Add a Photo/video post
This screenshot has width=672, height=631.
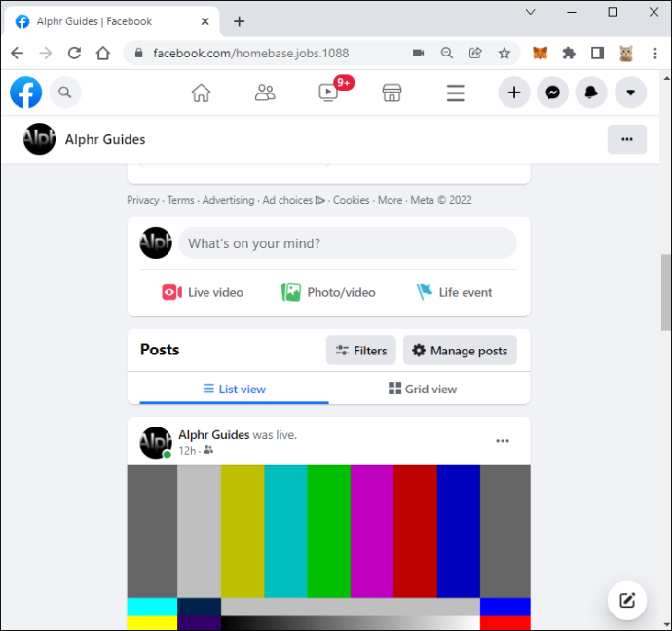[328, 292]
